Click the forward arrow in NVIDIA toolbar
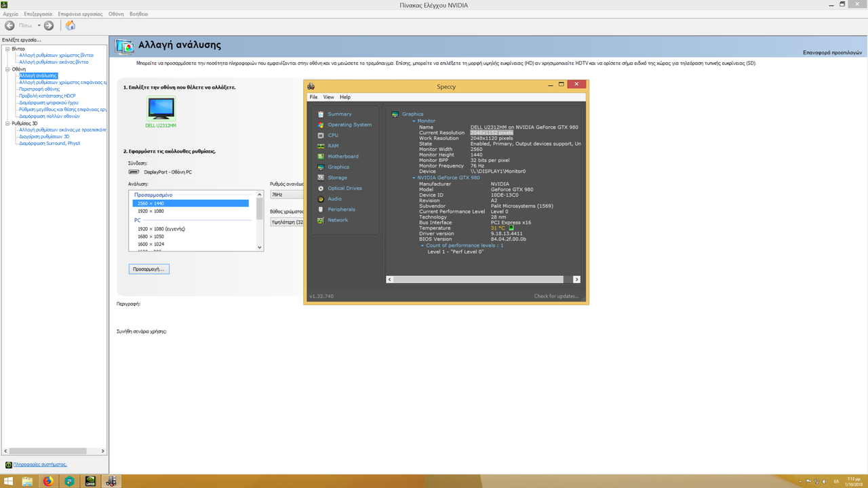Image resolution: width=868 pixels, height=488 pixels. (x=49, y=26)
